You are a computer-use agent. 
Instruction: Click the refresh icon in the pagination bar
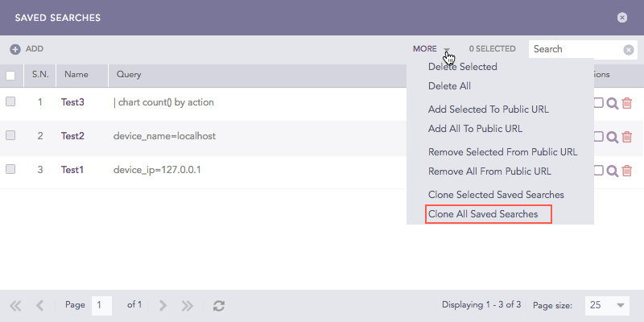218,306
